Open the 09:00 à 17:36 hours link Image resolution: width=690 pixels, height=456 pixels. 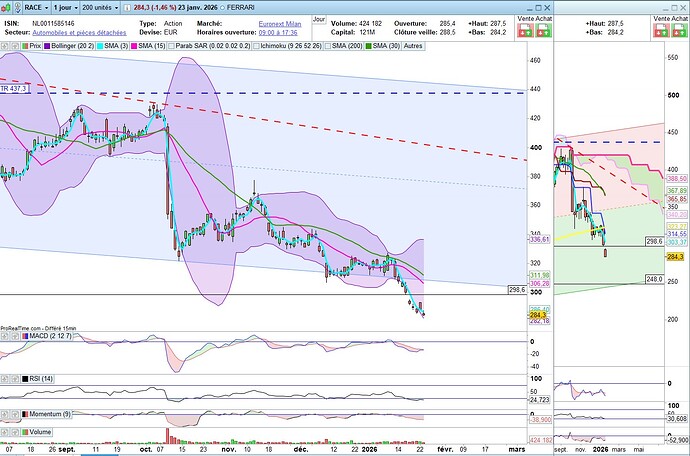pyautogui.click(x=278, y=33)
